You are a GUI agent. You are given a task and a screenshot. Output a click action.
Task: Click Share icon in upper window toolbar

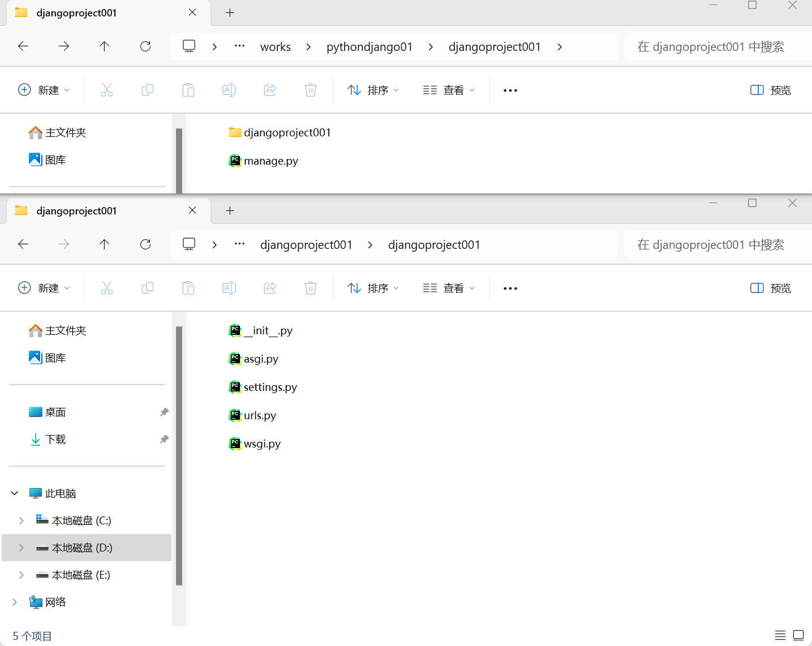[270, 90]
